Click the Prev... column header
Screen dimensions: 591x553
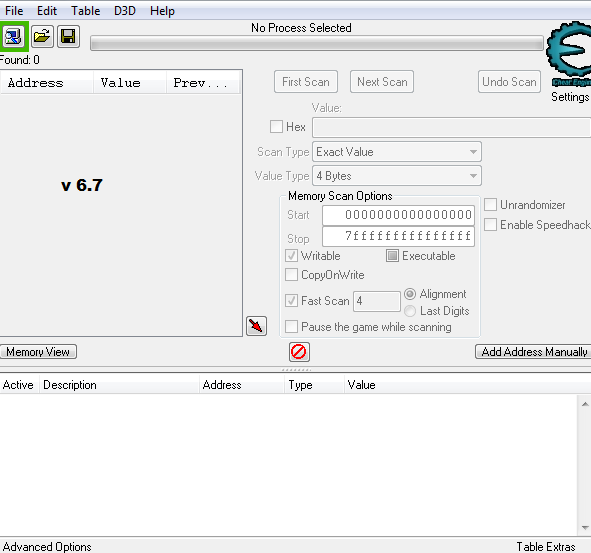203,83
